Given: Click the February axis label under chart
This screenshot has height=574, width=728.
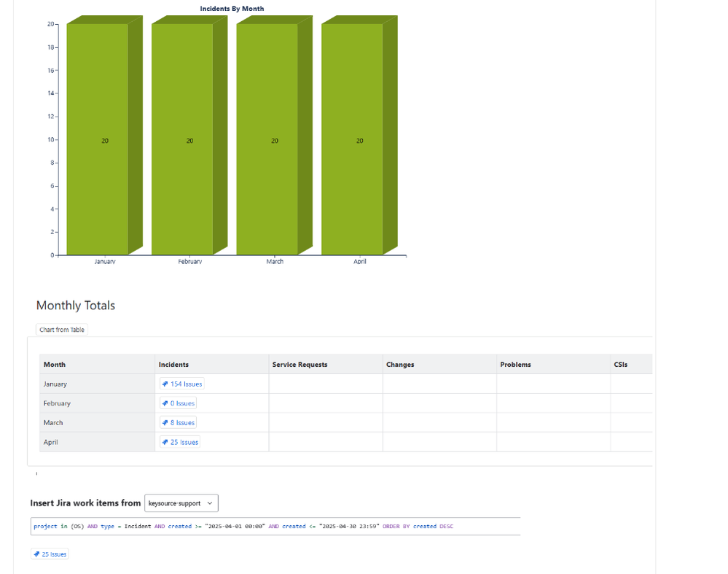Looking at the screenshot, I should [190, 261].
